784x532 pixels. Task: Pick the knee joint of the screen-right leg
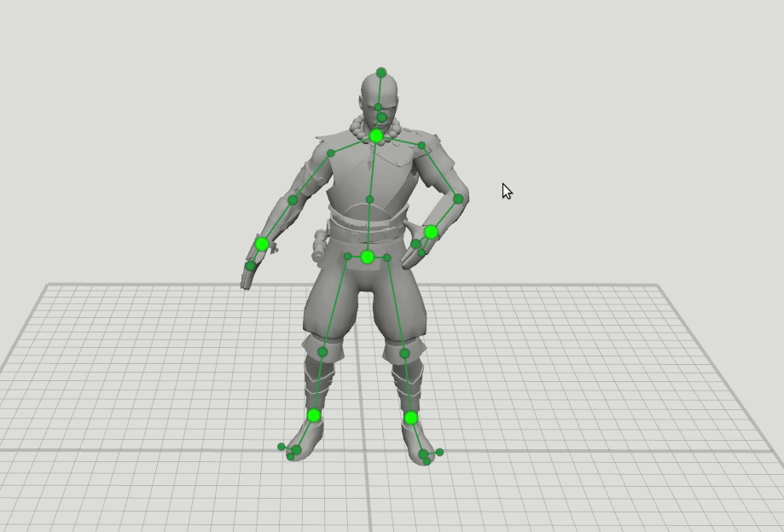404,353
